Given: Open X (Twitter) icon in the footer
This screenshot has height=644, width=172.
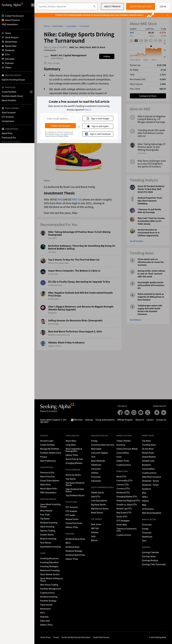Looking at the screenshot, I should [148, 412].
